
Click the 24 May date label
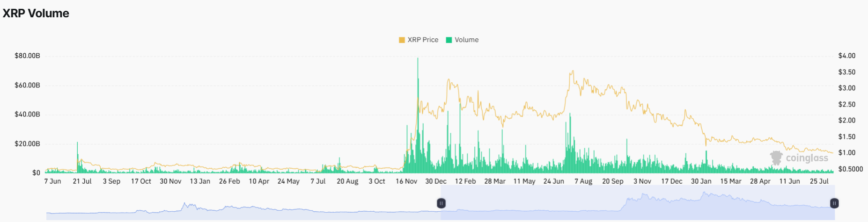[x=288, y=181]
